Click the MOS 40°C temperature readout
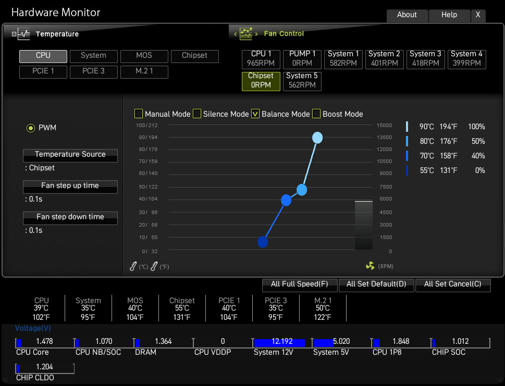This screenshot has height=386, width=505. tap(135, 309)
